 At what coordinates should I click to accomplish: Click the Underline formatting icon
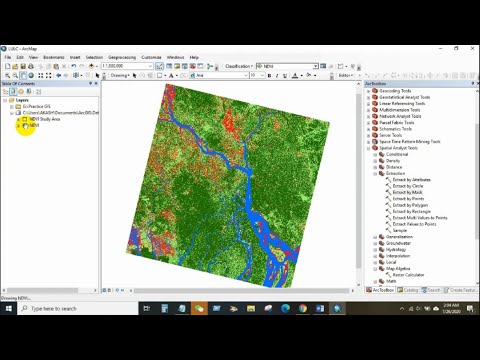tap(285, 76)
